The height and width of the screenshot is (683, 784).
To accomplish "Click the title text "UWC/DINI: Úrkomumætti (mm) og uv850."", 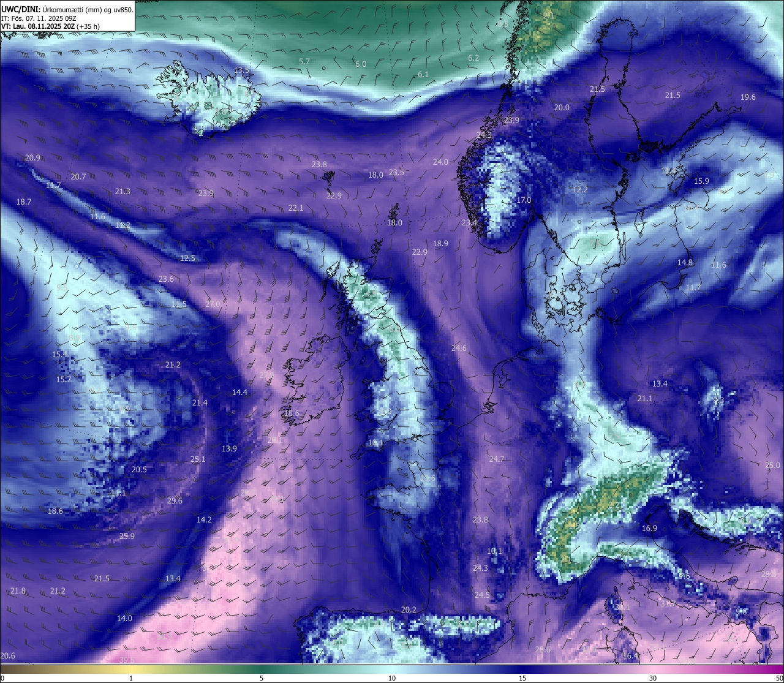I will point(67,9).
